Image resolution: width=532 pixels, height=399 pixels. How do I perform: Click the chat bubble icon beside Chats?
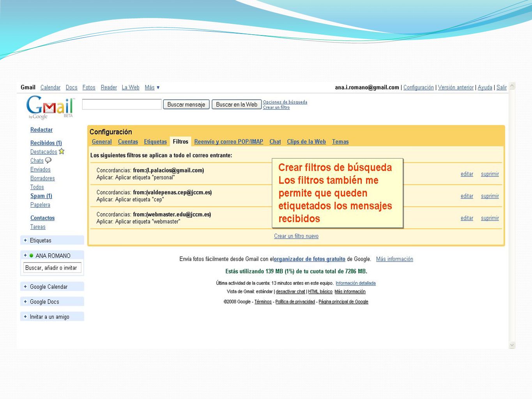coord(48,160)
